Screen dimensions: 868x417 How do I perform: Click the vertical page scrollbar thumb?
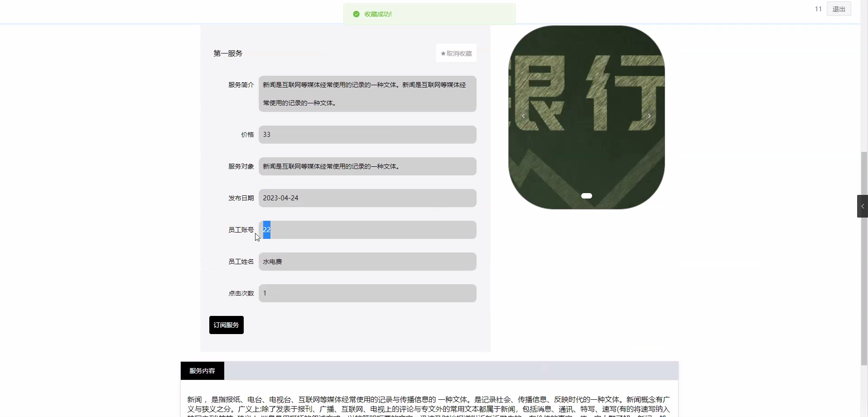pos(864,258)
